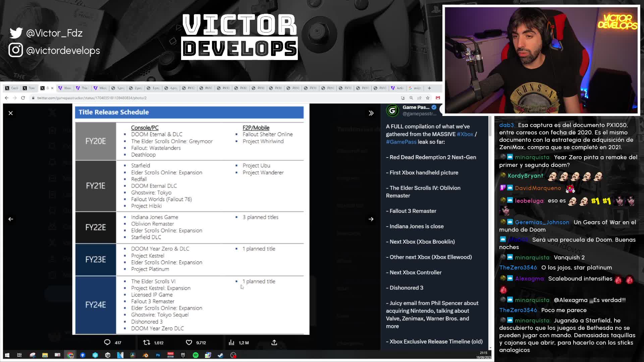This screenshot has width=644, height=362.
Task: Click the share upload icon under the photo
Action: click(274, 342)
